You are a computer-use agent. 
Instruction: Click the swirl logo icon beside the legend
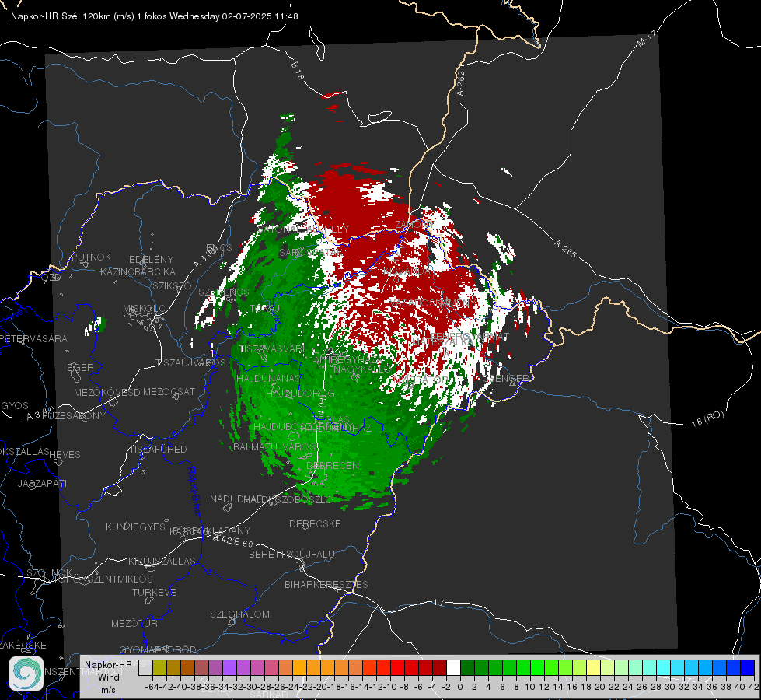coord(26,674)
